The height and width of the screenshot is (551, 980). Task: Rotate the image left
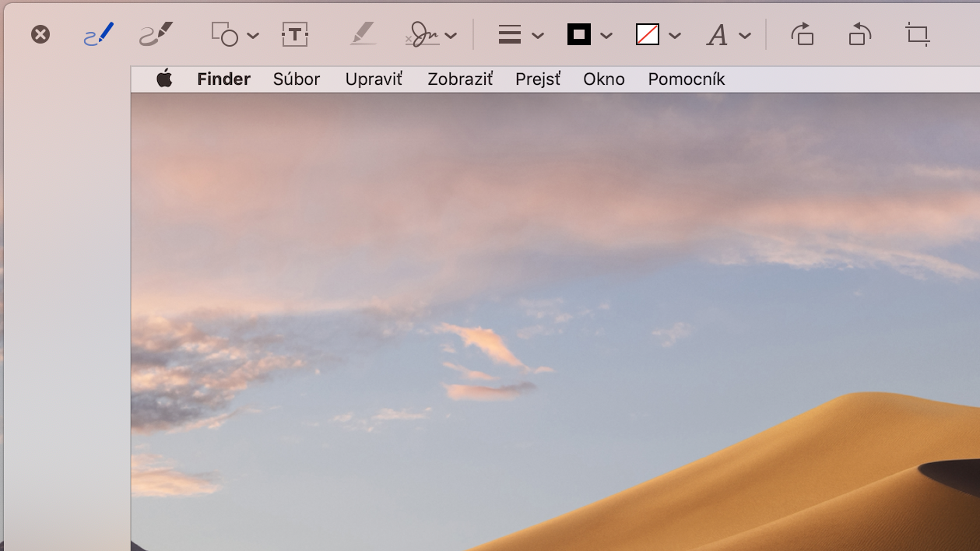pyautogui.click(x=860, y=34)
